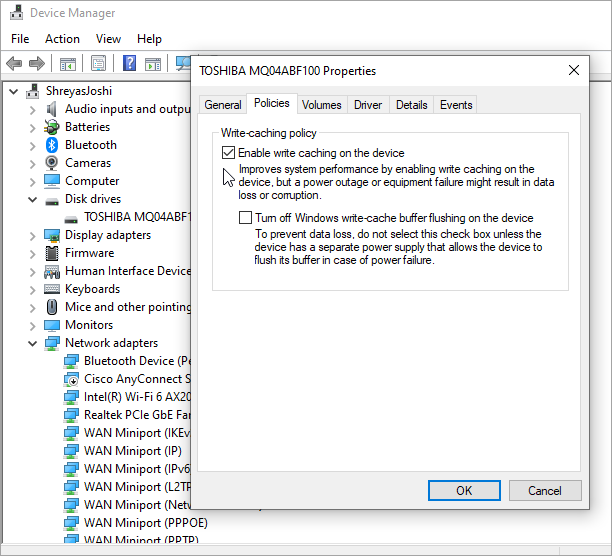Open the Action menu
This screenshot has width=612, height=556.
(x=62, y=39)
